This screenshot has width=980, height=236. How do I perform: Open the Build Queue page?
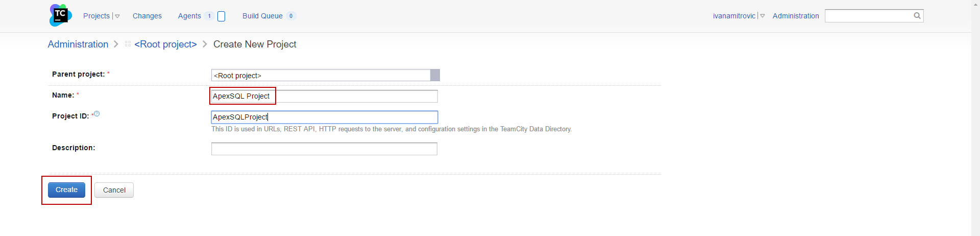tap(262, 16)
